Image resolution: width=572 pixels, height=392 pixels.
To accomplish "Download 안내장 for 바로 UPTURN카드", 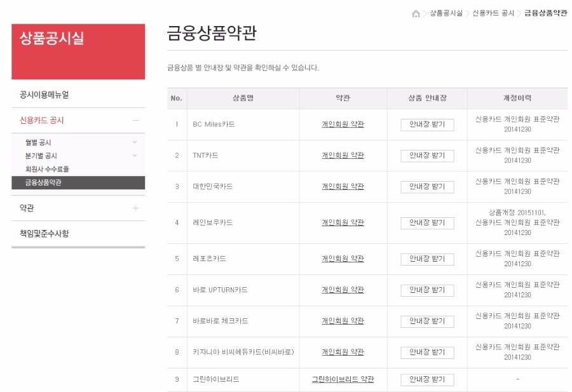I will point(427,290).
